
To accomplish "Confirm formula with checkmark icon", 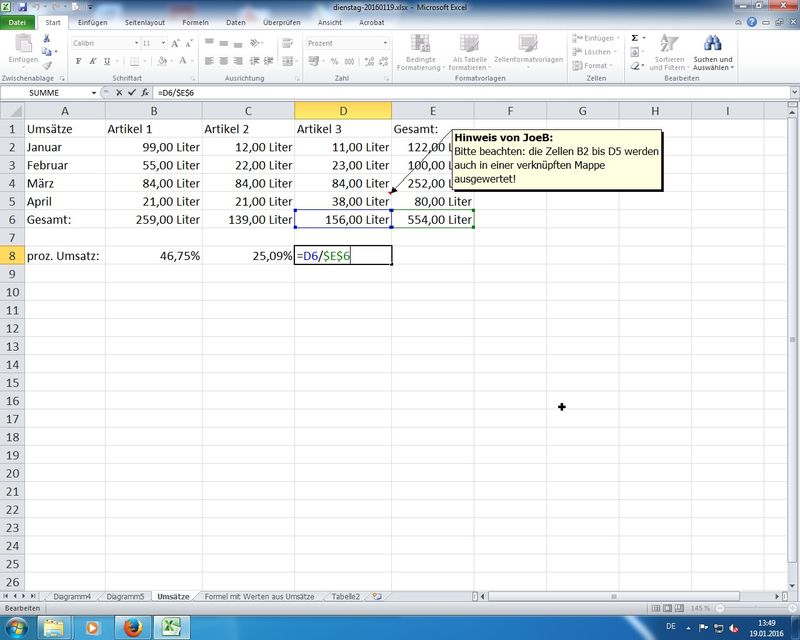I will click(x=131, y=92).
